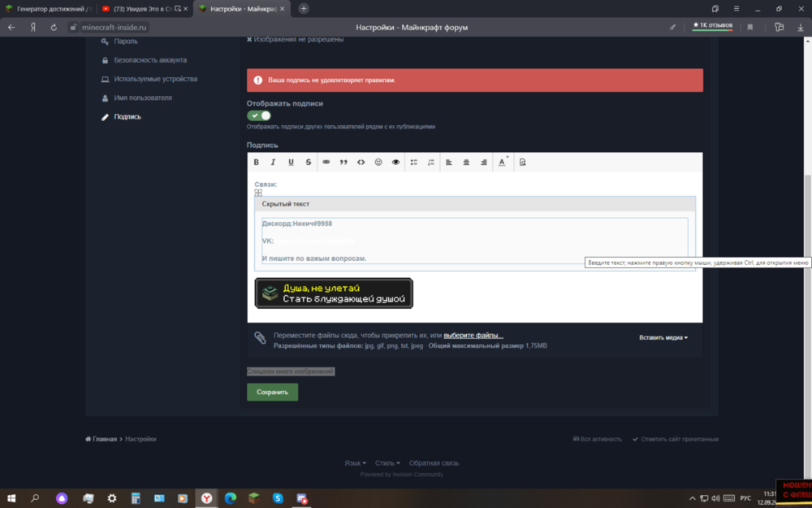812x508 pixels.
Task: Select the 'Подпись' settings section
Action: (x=127, y=116)
